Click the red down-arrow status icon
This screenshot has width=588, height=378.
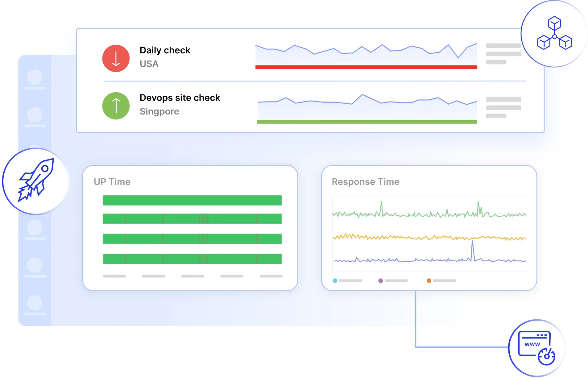coord(116,58)
